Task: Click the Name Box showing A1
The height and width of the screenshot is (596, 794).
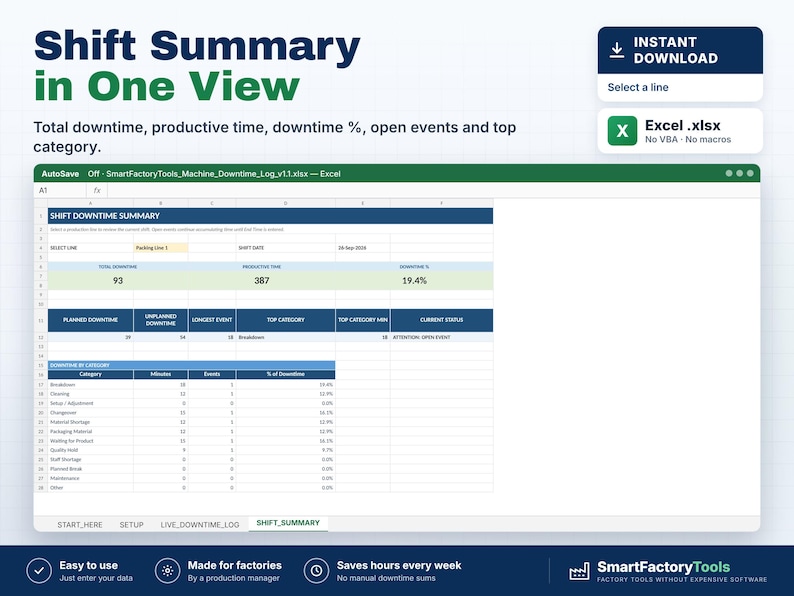Action: (x=60, y=190)
